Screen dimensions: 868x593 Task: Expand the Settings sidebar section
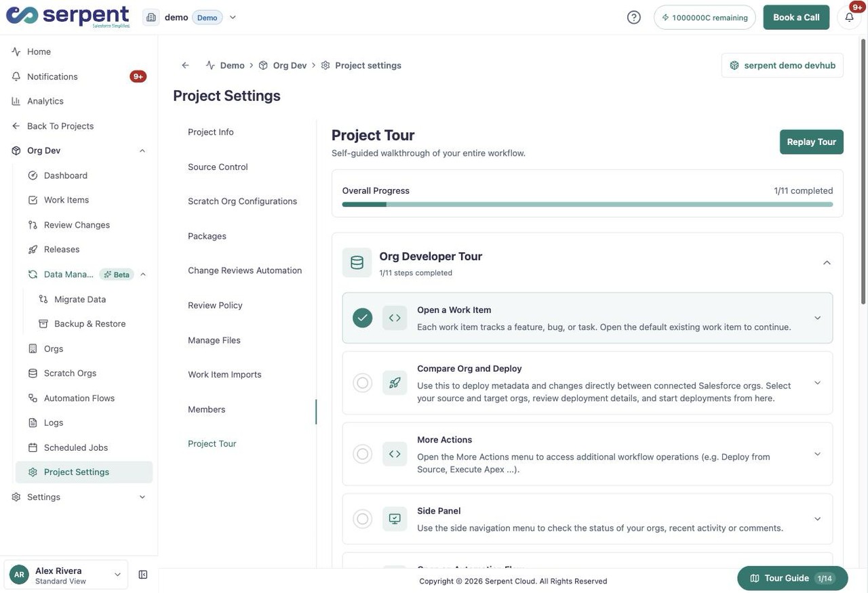(142, 497)
